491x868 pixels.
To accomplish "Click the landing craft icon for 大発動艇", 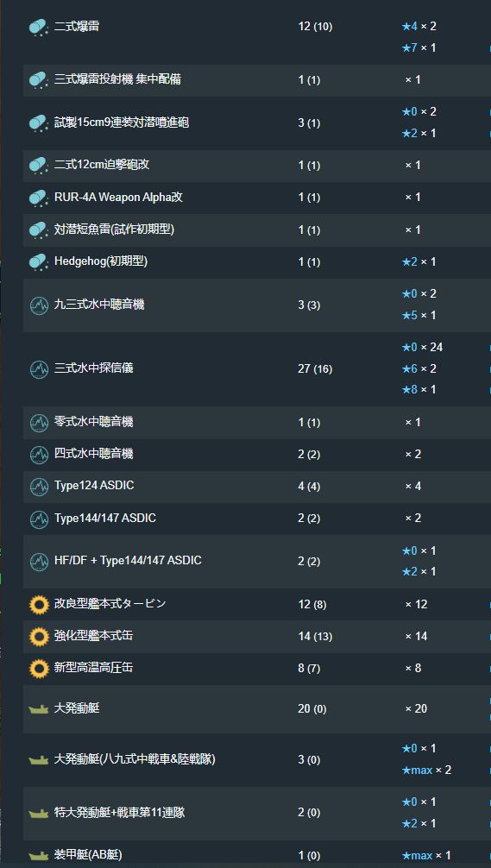I will [39, 709].
